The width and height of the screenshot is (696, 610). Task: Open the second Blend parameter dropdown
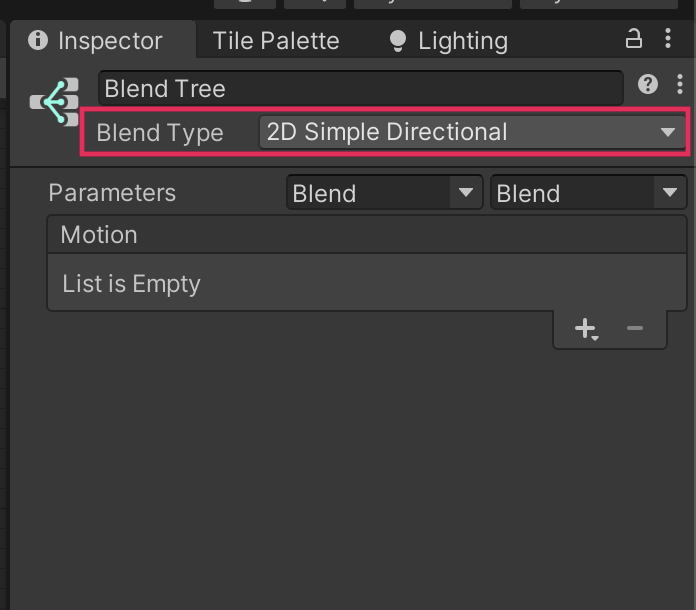point(587,193)
